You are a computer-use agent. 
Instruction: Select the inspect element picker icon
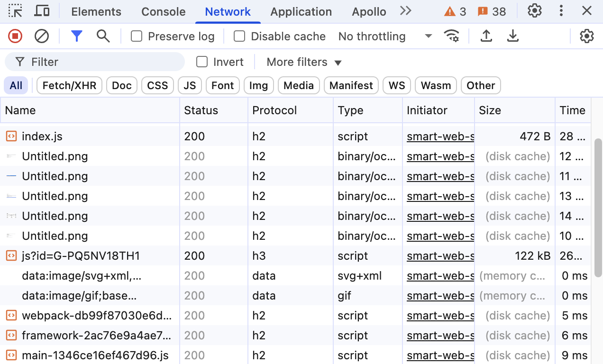tap(15, 11)
